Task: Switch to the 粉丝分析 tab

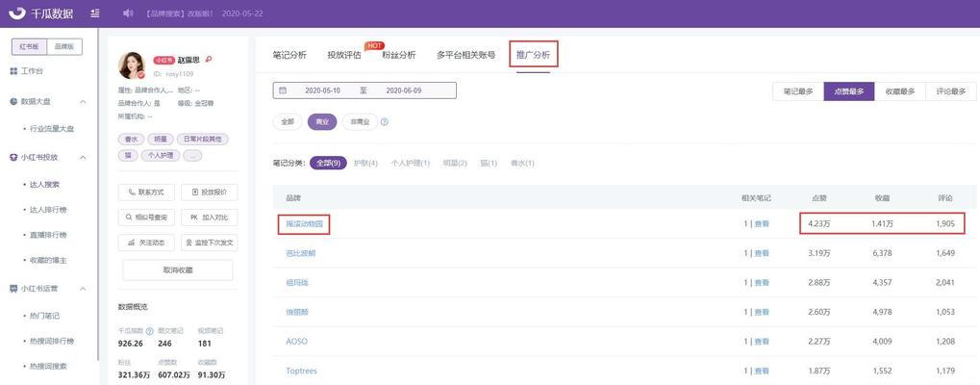Action: [399, 55]
